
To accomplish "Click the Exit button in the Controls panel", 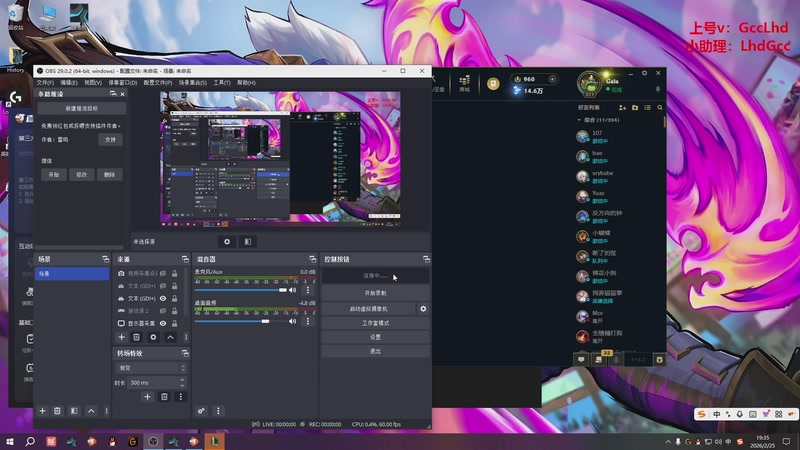I will click(375, 352).
